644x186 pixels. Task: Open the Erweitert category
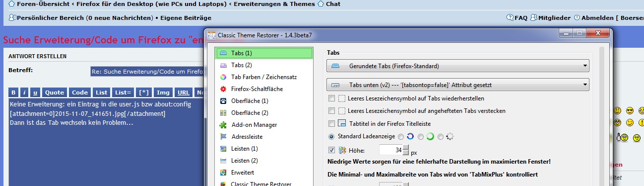(264, 173)
